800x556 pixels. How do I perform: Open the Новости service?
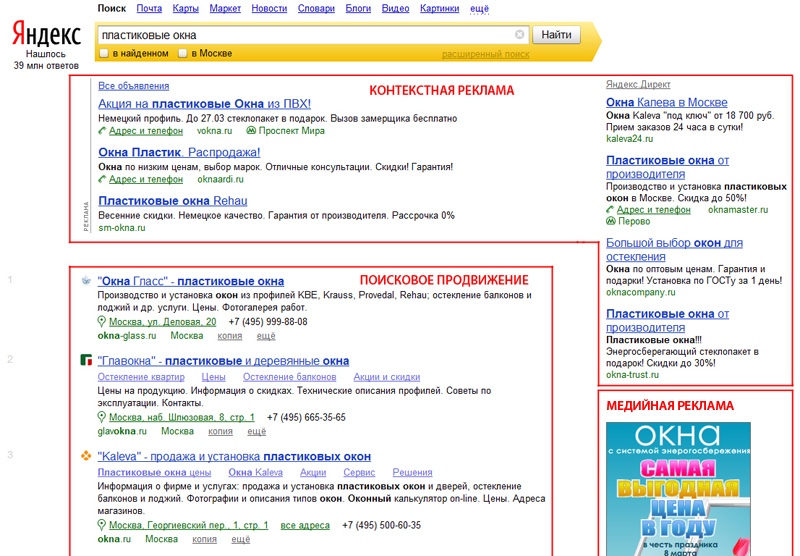269,9
